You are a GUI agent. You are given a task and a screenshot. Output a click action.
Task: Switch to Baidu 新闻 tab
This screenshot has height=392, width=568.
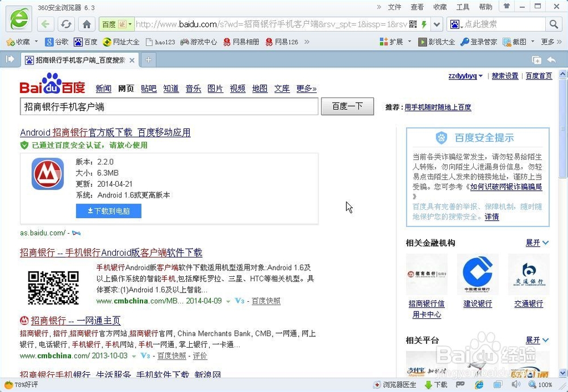pos(103,88)
